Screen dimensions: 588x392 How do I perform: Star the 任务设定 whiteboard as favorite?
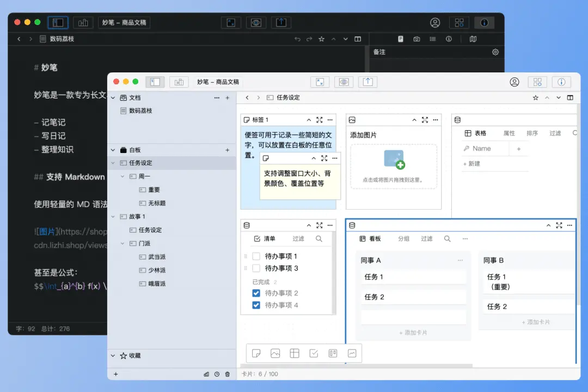536,97
